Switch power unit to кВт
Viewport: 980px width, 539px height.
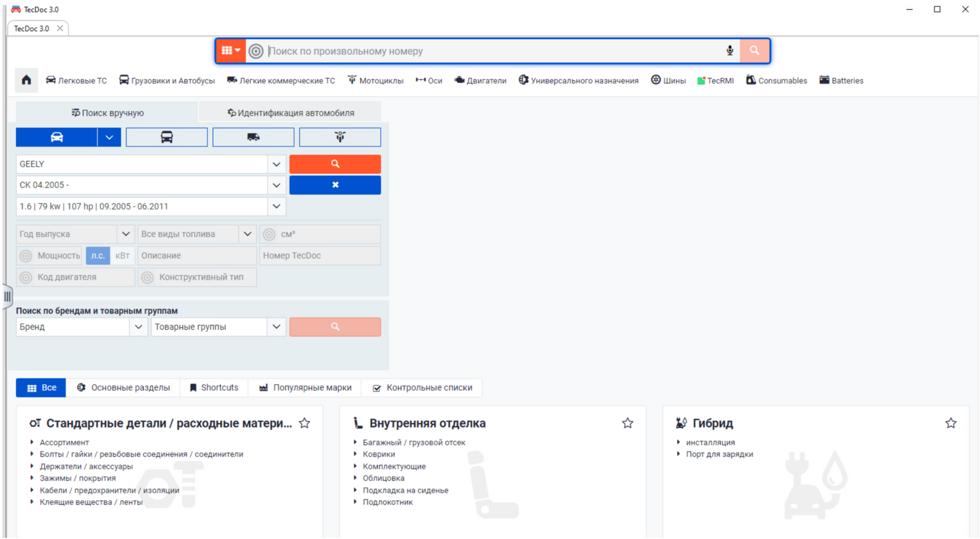[x=123, y=256]
